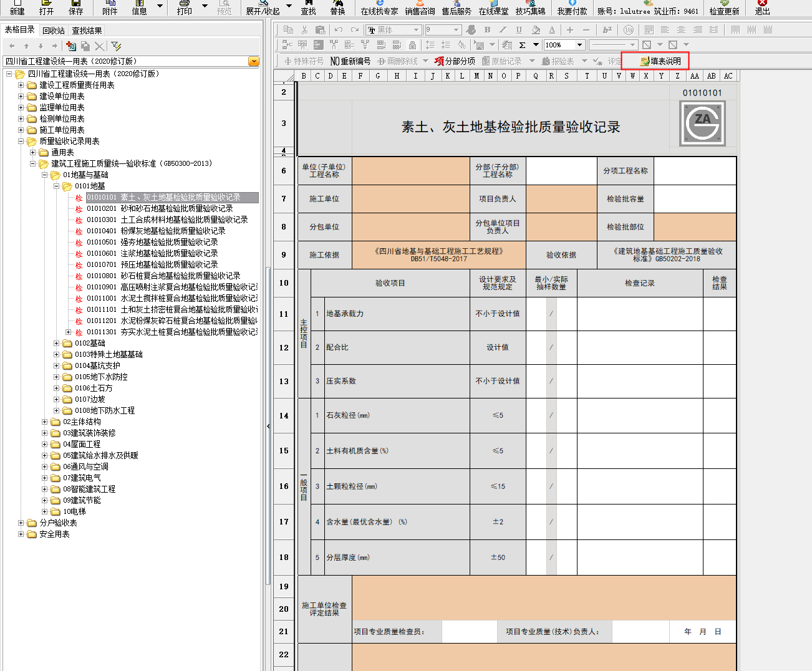
Task: Click the 我要付款 payment icon
Action: (572, 7)
